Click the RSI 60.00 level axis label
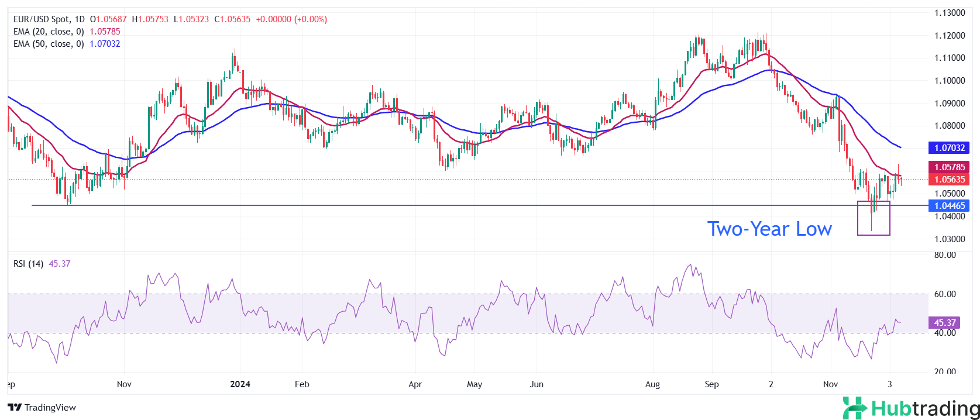Screen dimensions: 980x420 945,294
